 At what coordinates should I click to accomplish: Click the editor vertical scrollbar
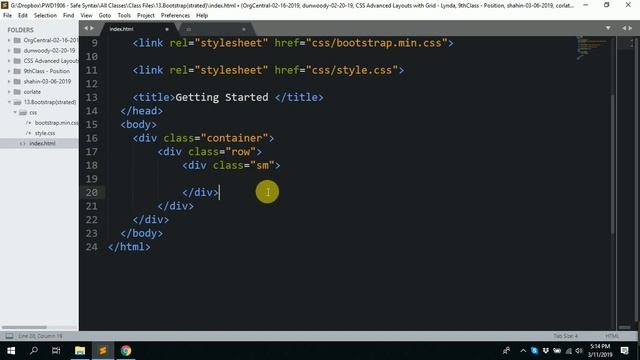pyautogui.click(x=613, y=163)
